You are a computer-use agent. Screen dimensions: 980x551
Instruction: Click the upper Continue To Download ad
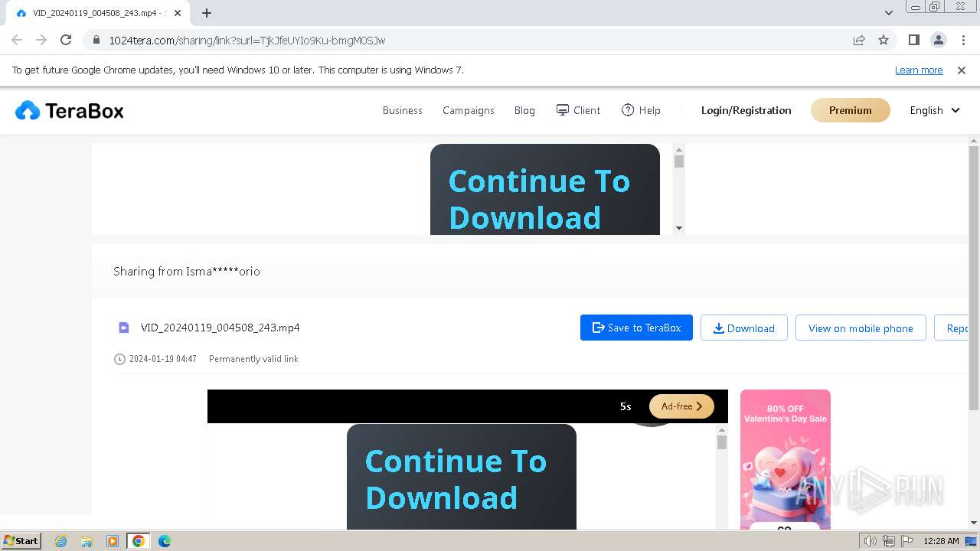[544, 190]
